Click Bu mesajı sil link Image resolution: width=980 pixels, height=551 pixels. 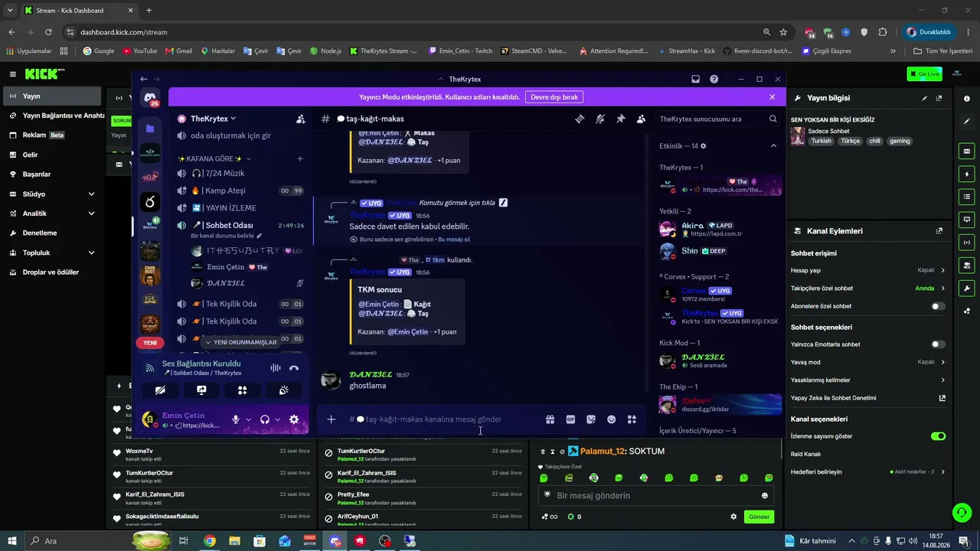click(454, 240)
